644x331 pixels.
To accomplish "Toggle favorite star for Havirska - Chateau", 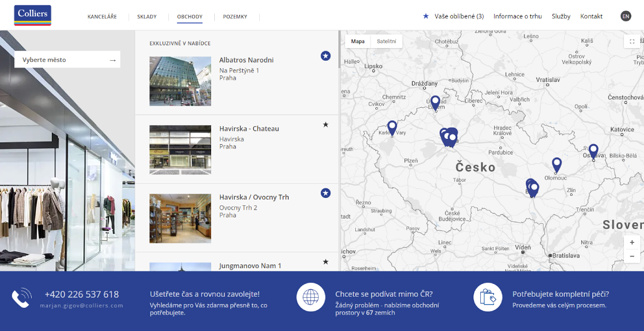I will pos(326,125).
